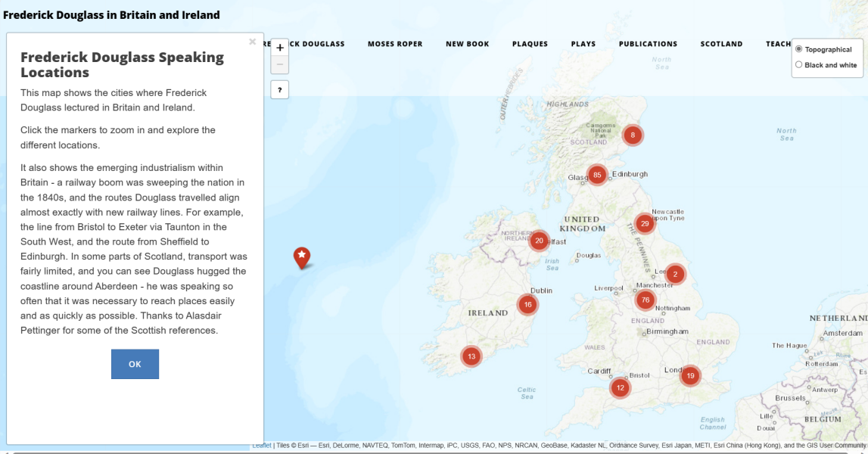This screenshot has height=454, width=868.
Task: Zoom in using the plus button
Action: 280,46
